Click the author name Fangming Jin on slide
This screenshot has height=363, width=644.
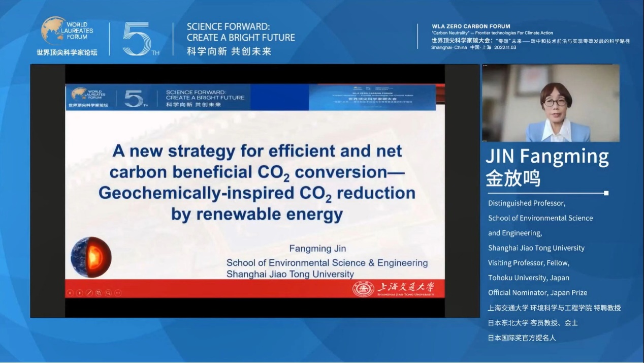click(317, 249)
